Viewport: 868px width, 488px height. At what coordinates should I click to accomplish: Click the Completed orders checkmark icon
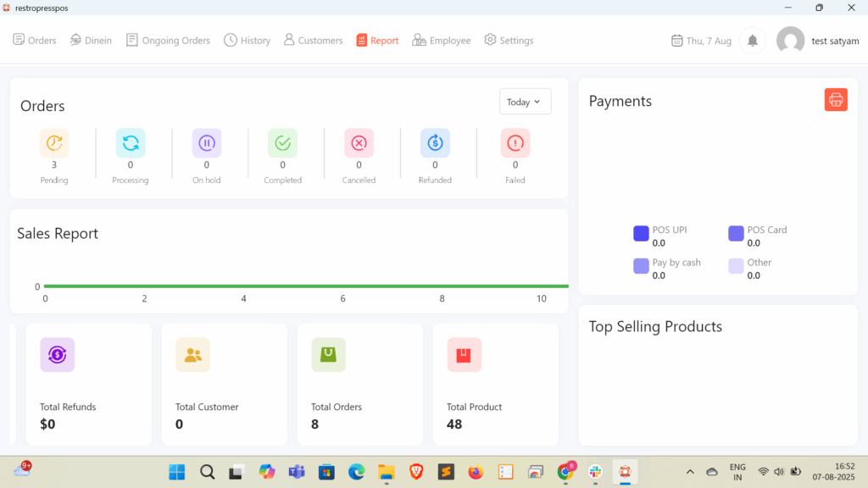(x=283, y=143)
